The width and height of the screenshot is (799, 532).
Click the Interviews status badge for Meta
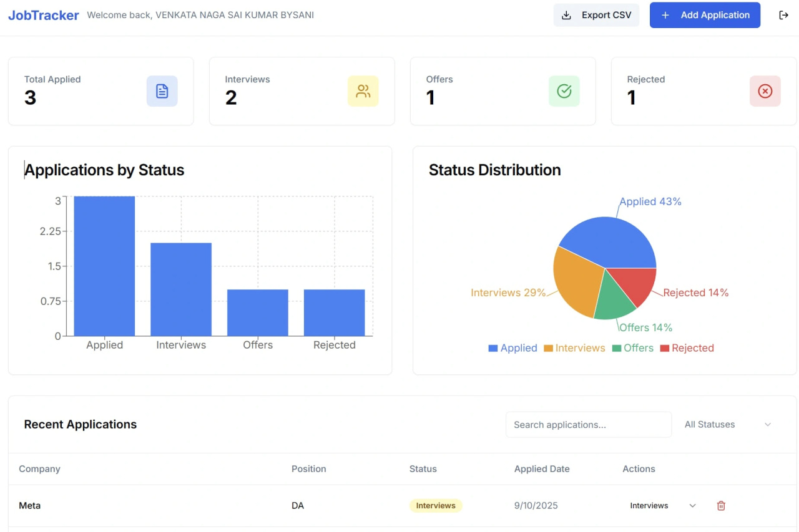[x=435, y=506]
